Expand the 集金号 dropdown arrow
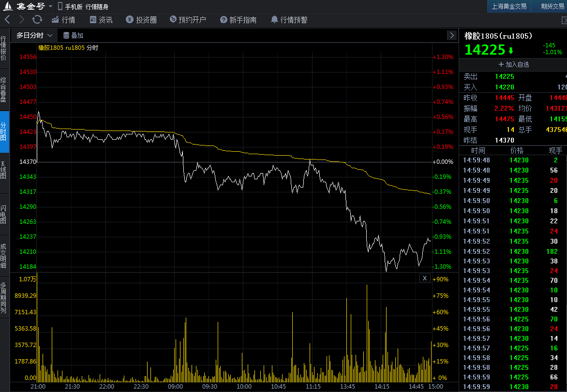567x392 pixels. [x=50, y=6]
